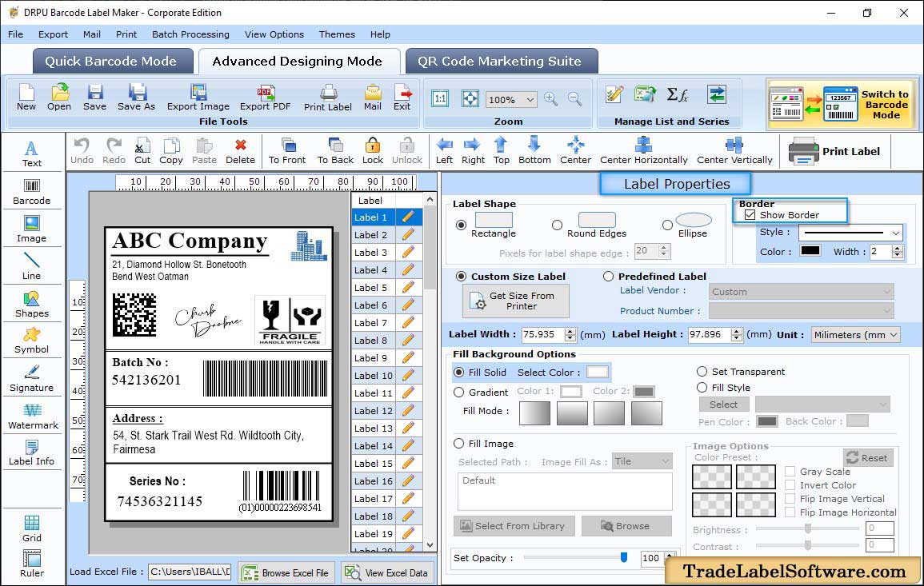
Task: Click the Reset image options button
Action: tap(868, 457)
